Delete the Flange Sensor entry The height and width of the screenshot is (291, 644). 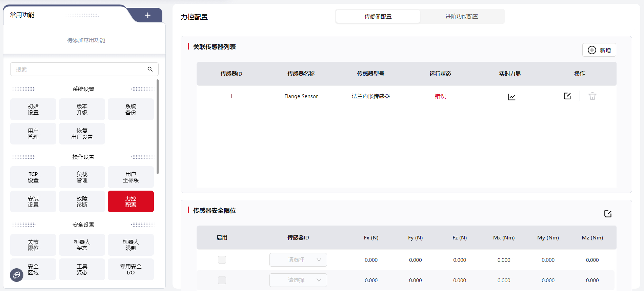[x=592, y=96]
